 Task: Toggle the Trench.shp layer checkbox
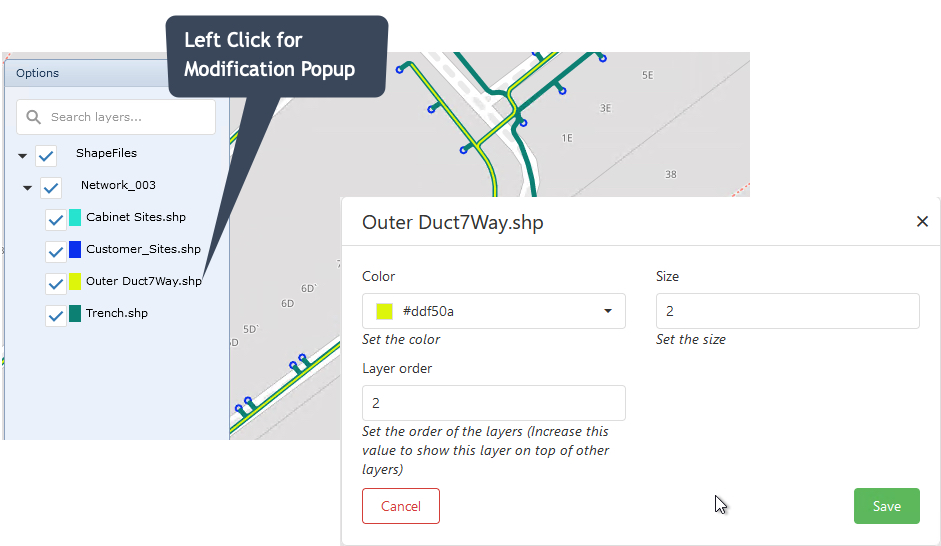[x=56, y=316]
